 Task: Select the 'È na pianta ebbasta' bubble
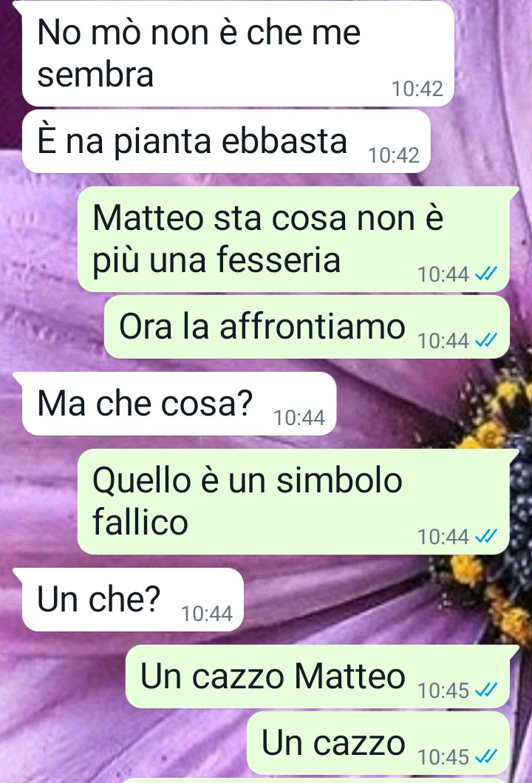pos(226,141)
